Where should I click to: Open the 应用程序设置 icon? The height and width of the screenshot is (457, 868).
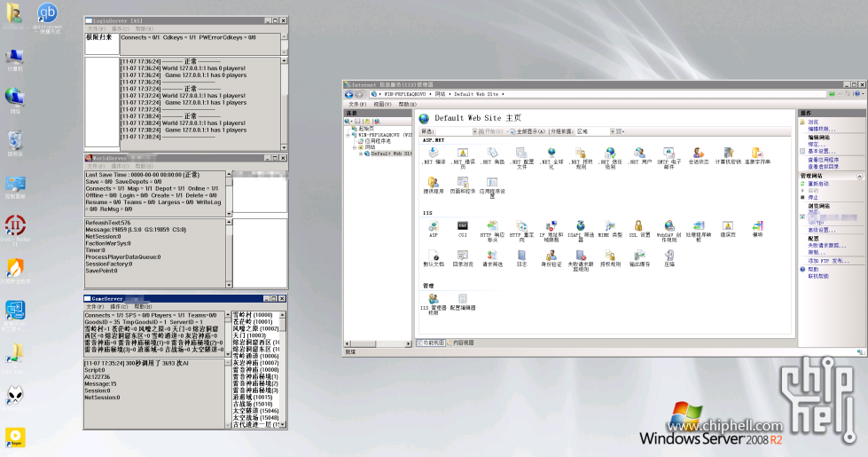tap(492, 183)
